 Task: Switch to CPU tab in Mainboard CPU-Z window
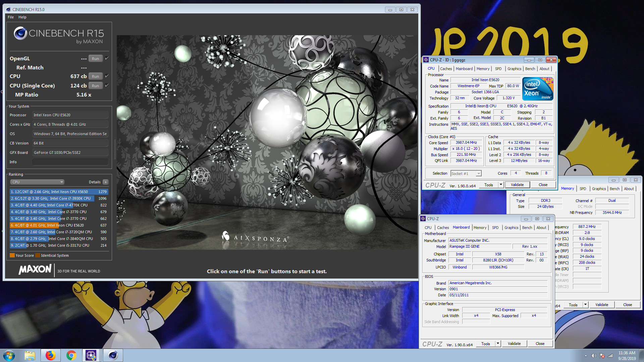(428, 228)
